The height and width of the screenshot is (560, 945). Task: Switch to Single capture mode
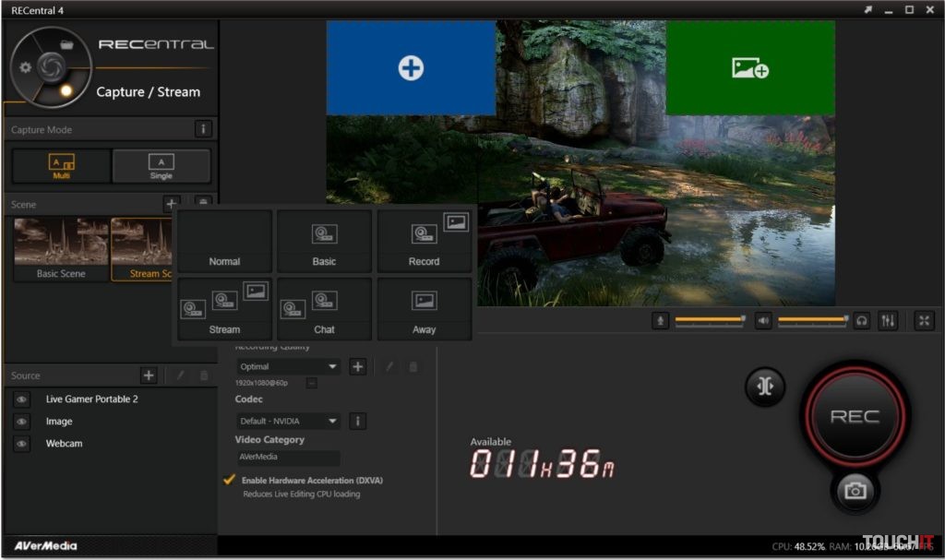[x=161, y=166]
